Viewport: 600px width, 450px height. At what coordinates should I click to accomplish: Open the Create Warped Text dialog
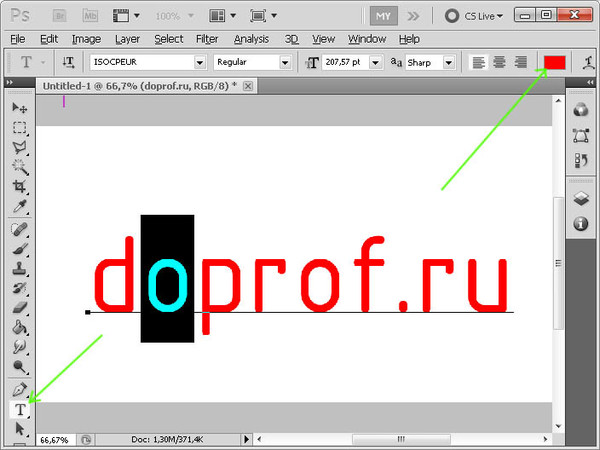pyautogui.click(x=589, y=62)
